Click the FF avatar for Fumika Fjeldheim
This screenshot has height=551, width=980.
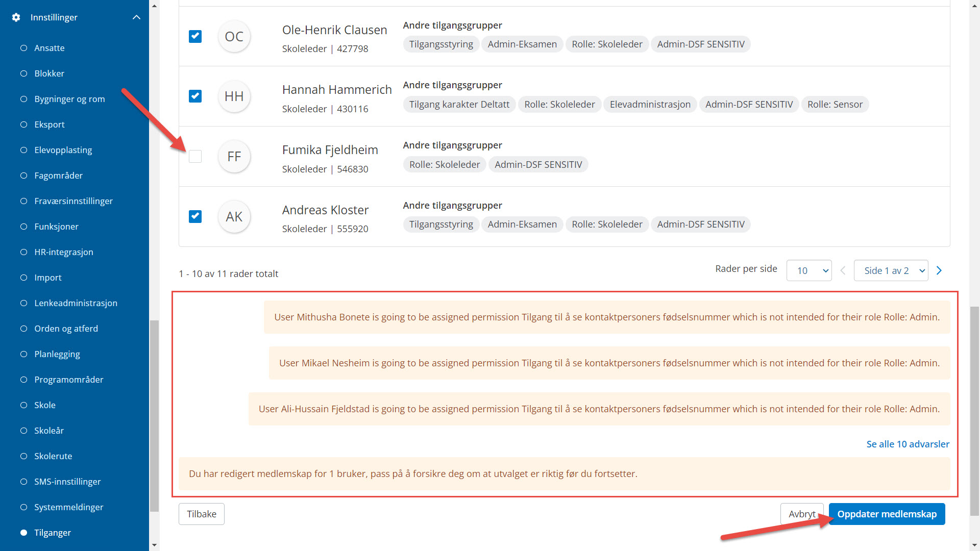tap(234, 156)
